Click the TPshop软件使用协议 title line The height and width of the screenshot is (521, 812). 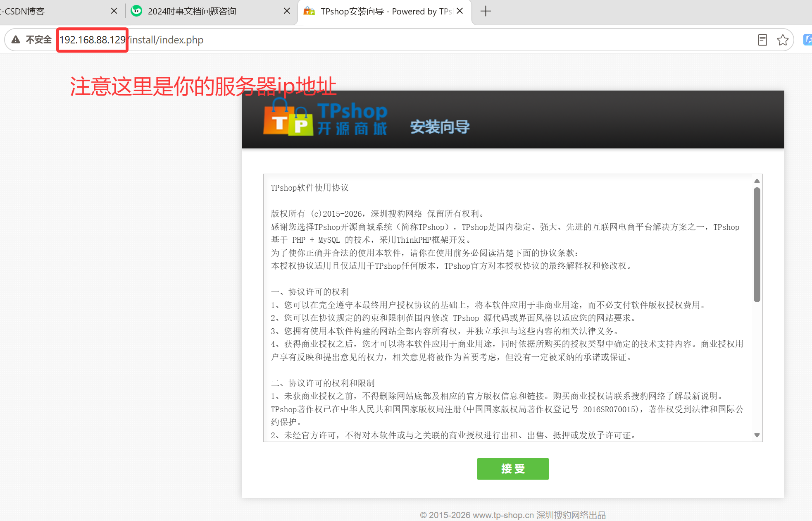pos(310,188)
